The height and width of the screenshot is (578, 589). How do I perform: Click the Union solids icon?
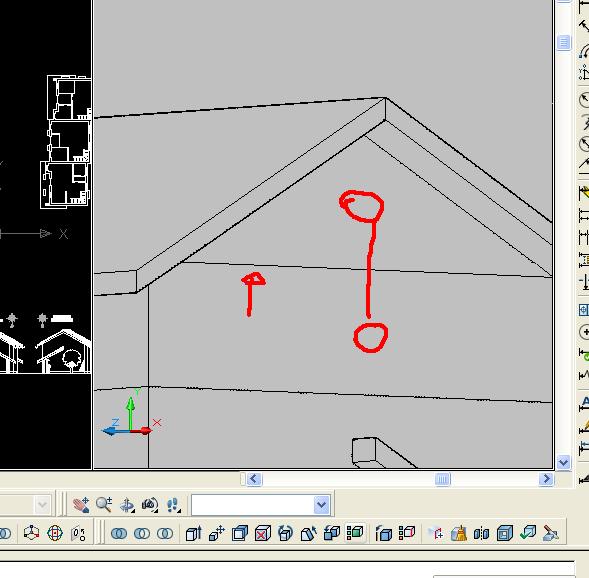coord(119,533)
